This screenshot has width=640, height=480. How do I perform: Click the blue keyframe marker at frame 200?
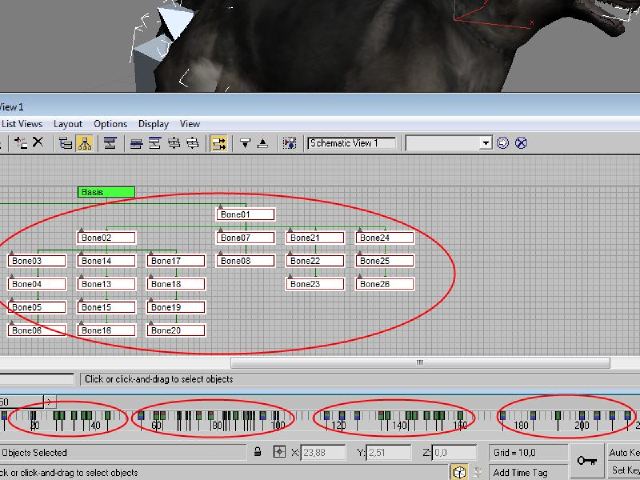(x=582, y=416)
